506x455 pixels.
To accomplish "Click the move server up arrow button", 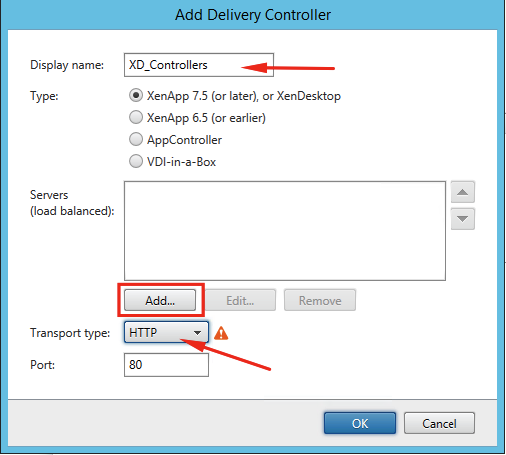I will (x=462, y=192).
